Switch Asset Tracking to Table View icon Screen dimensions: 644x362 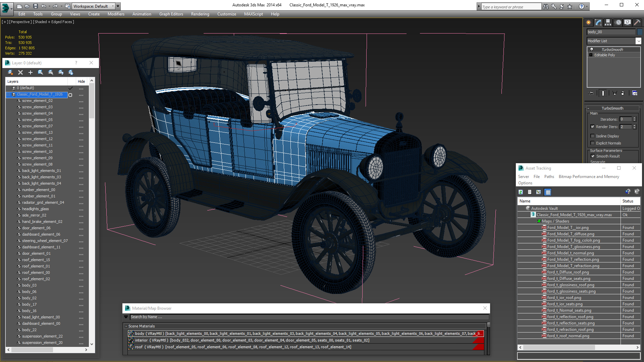(548, 192)
